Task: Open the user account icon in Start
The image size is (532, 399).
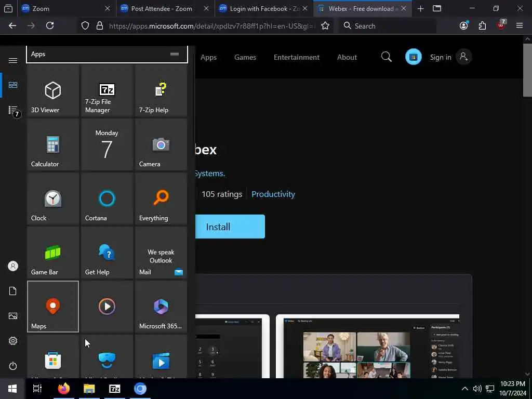Action: point(13,266)
